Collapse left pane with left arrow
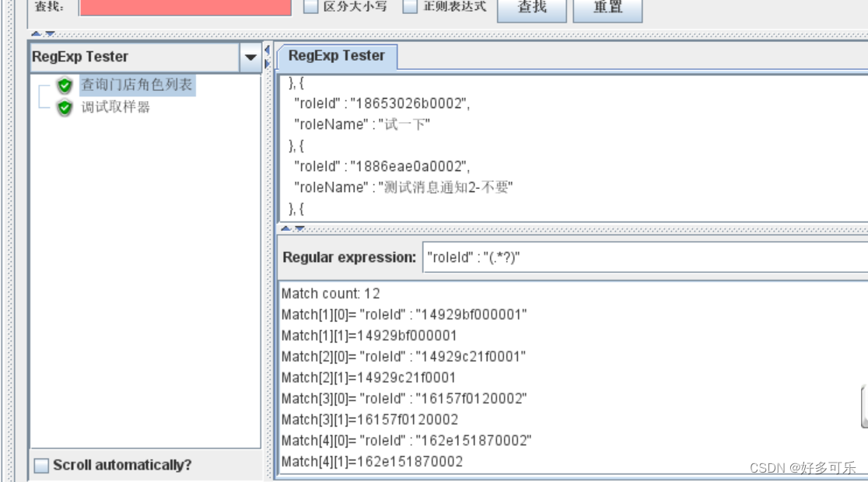Viewport: 868px width, 482px height. (268, 51)
